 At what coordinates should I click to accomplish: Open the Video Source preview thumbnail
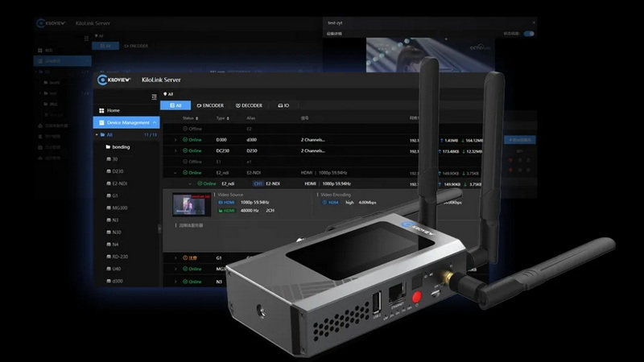coord(192,204)
